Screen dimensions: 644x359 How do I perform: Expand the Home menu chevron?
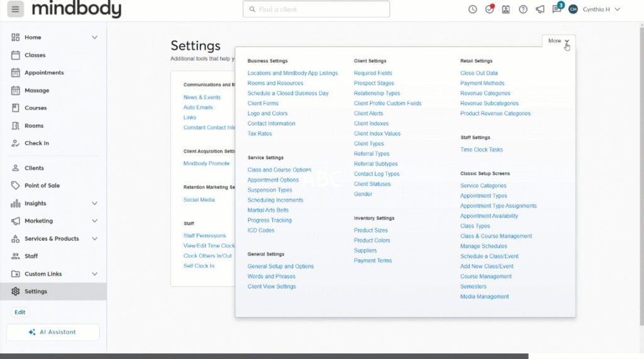coord(94,37)
